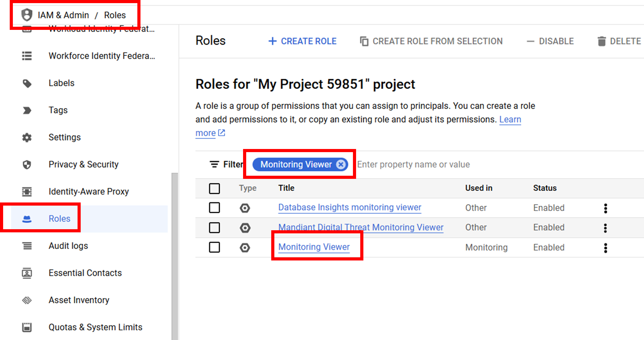The height and width of the screenshot is (340, 644).
Task: Click the Settings gear icon in sidebar
Action: (x=27, y=138)
